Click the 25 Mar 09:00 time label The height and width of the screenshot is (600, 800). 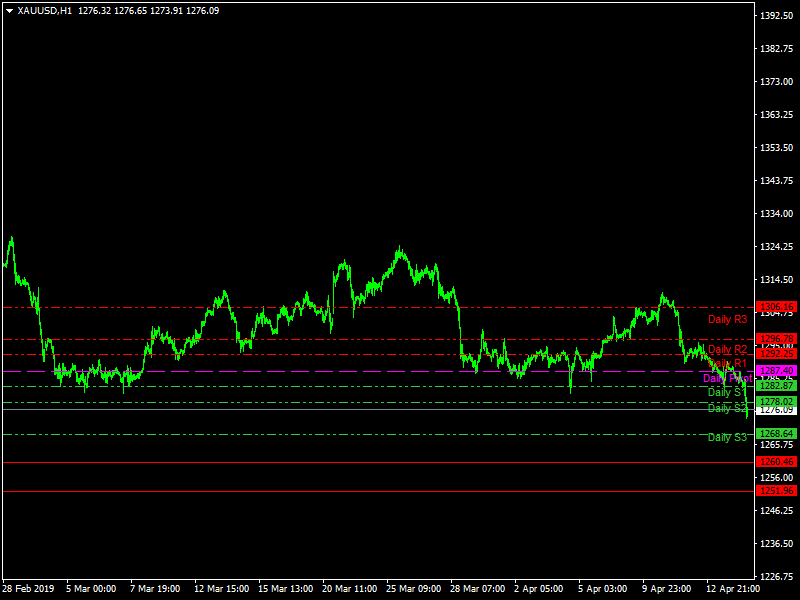pos(412,588)
